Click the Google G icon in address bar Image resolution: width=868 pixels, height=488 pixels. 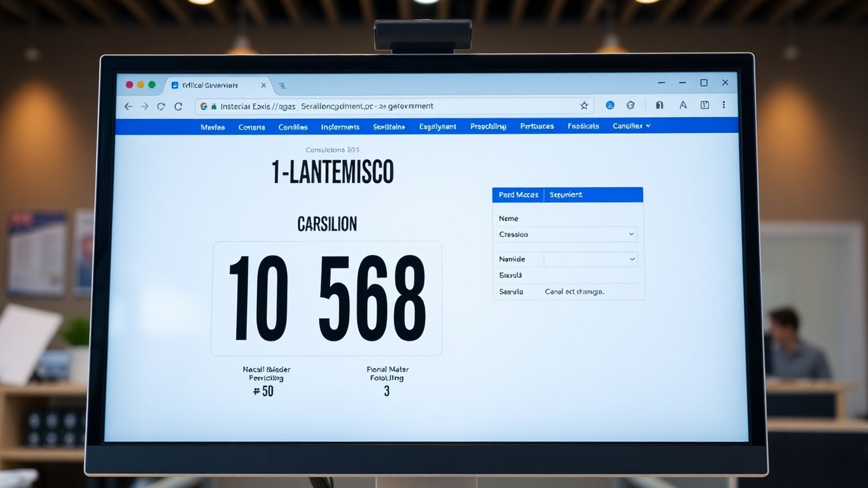204,106
